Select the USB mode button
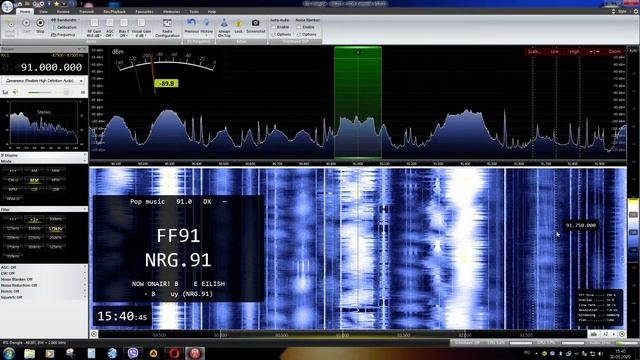The height and width of the screenshot is (360, 640). point(56,189)
